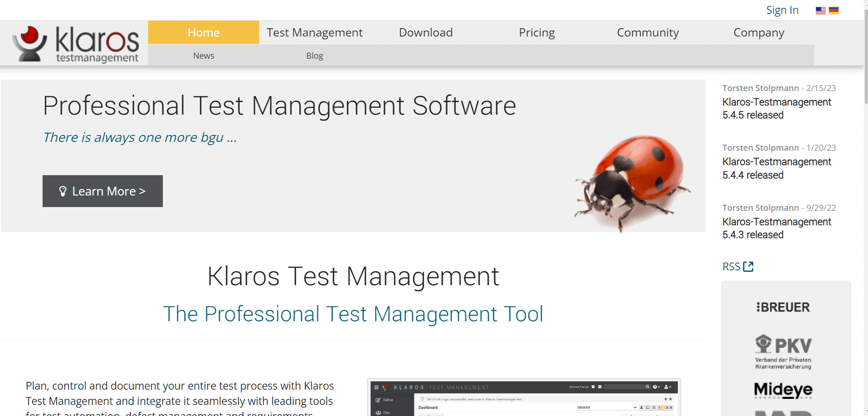868x416 pixels.
Task: Go to the Download menu
Action: (426, 32)
